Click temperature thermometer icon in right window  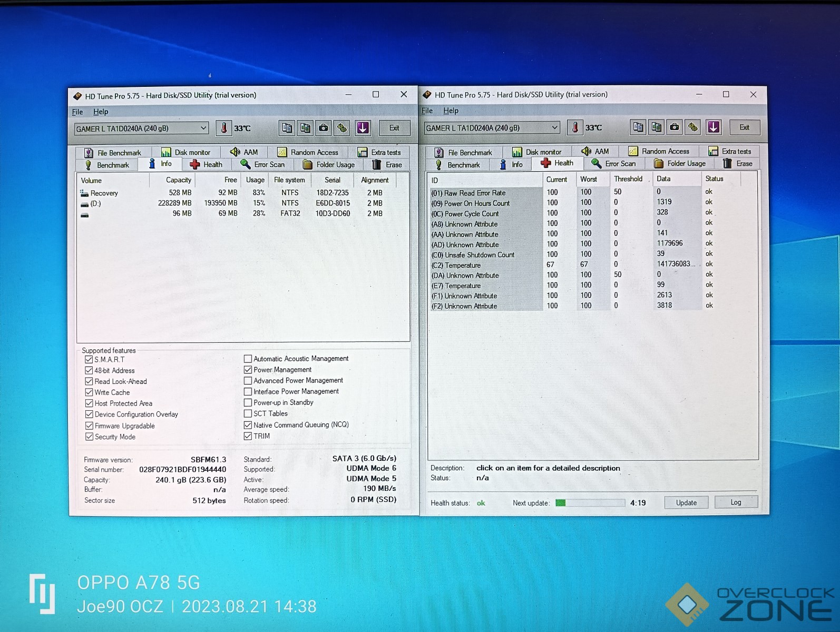(575, 127)
